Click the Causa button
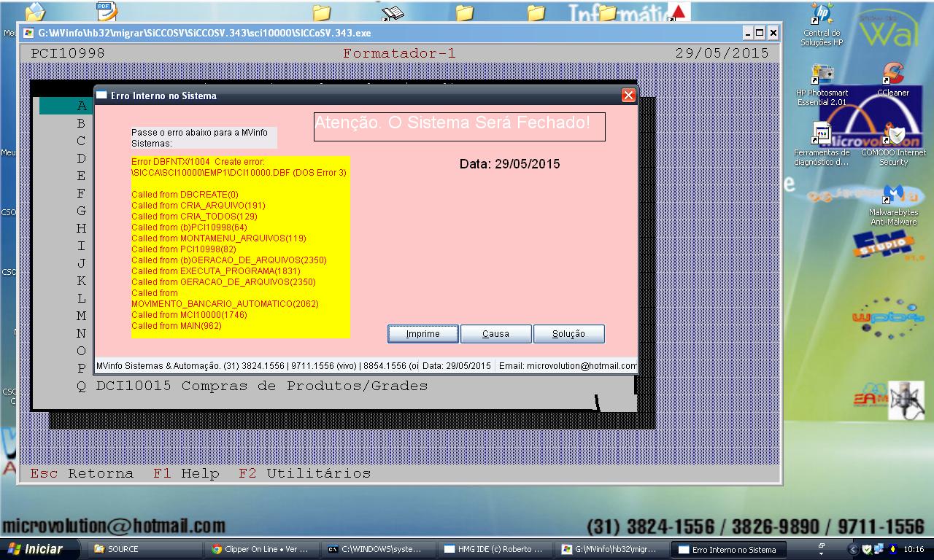 click(x=496, y=334)
